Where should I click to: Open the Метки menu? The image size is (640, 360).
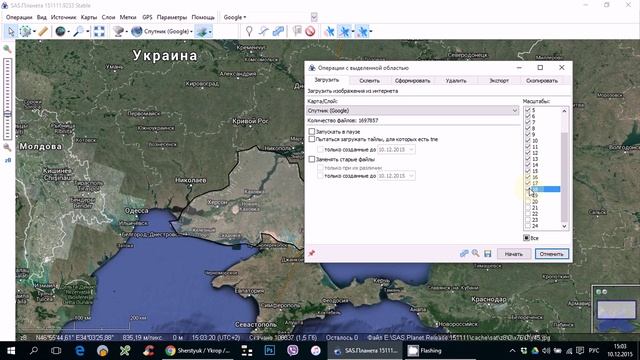pyautogui.click(x=128, y=17)
